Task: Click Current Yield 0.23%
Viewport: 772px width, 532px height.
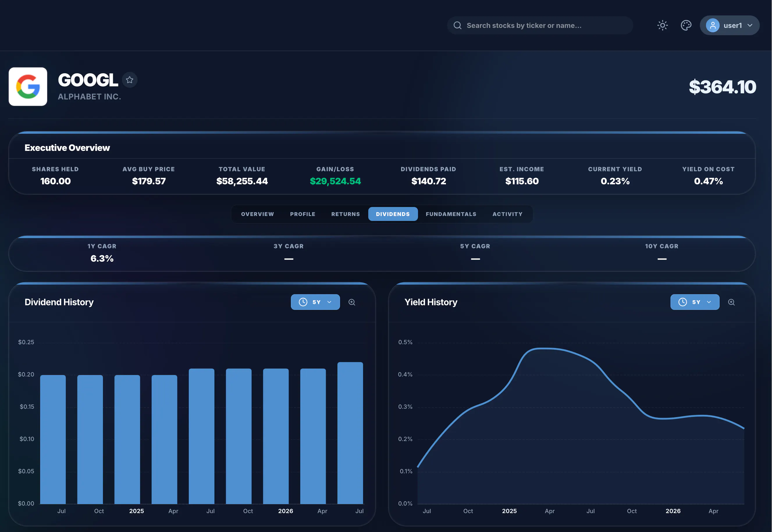Action: point(615,181)
